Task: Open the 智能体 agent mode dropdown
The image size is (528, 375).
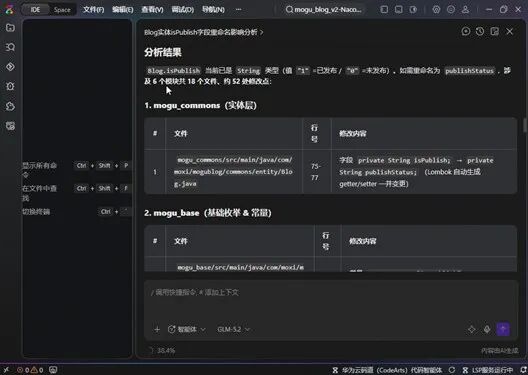Action: pos(187,330)
